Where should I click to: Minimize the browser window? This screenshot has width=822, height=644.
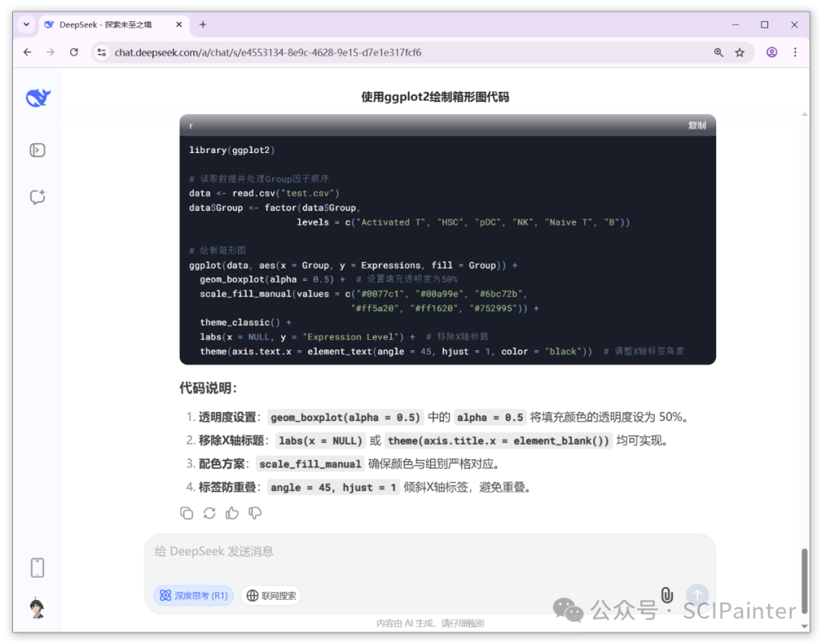[x=735, y=24]
